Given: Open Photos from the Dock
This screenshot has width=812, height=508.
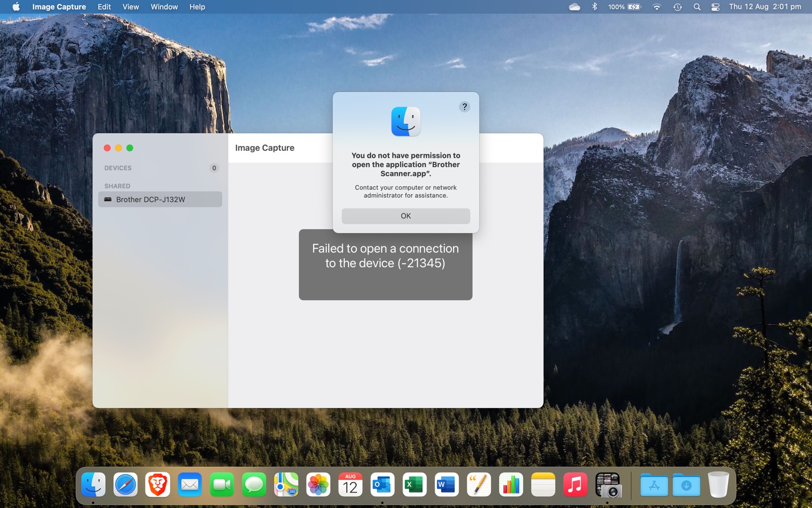Looking at the screenshot, I should [318, 485].
